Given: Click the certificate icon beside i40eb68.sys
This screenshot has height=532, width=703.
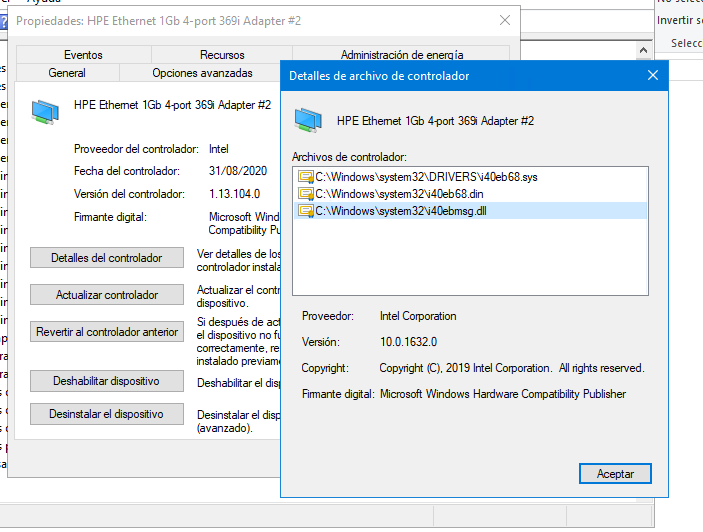Looking at the screenshot, I should pos(306,177).
